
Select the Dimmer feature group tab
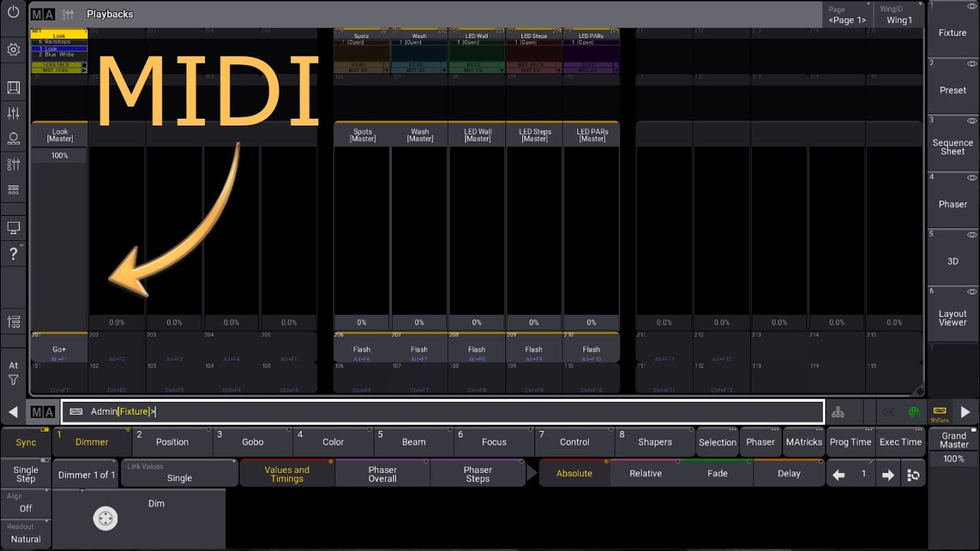click(91, 442)
